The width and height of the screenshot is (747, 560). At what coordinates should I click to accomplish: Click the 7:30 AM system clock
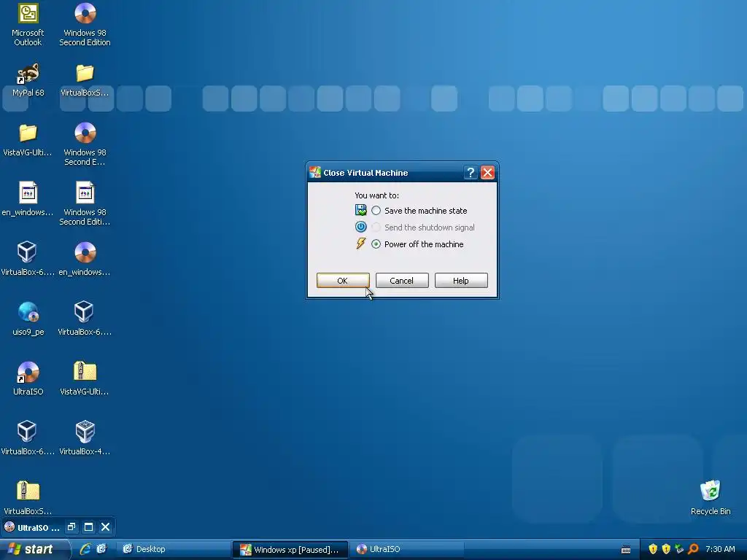[x=720, y=549]
